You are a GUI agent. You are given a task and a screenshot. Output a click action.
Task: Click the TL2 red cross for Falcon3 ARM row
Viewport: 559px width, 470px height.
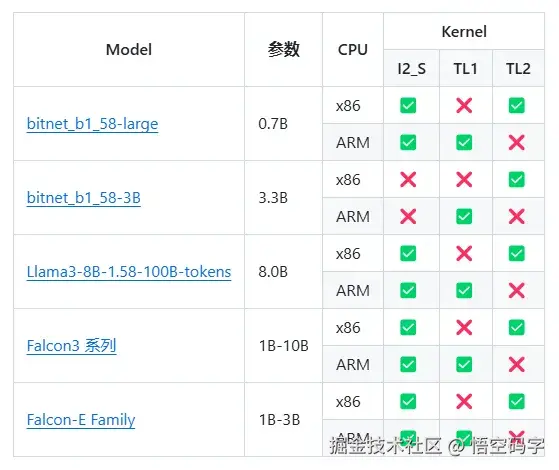coord(517,364)
